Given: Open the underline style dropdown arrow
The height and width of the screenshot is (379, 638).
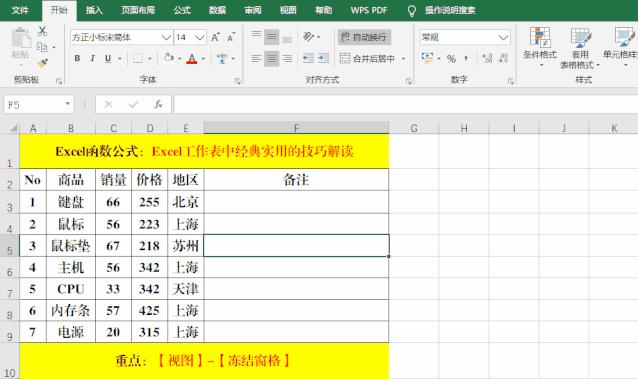Looking at the screenshot, I should click(x=120, y=59).
